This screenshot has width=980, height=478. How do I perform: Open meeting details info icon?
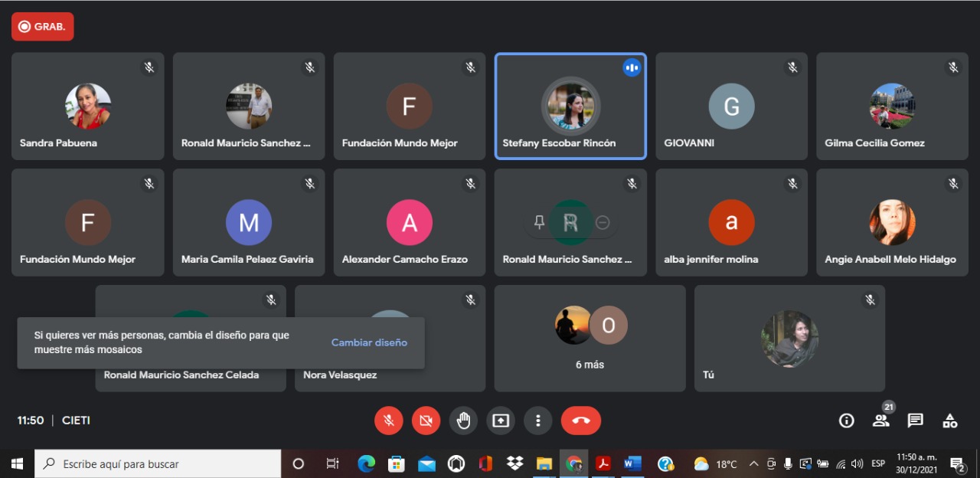click(x=846, y=421)
